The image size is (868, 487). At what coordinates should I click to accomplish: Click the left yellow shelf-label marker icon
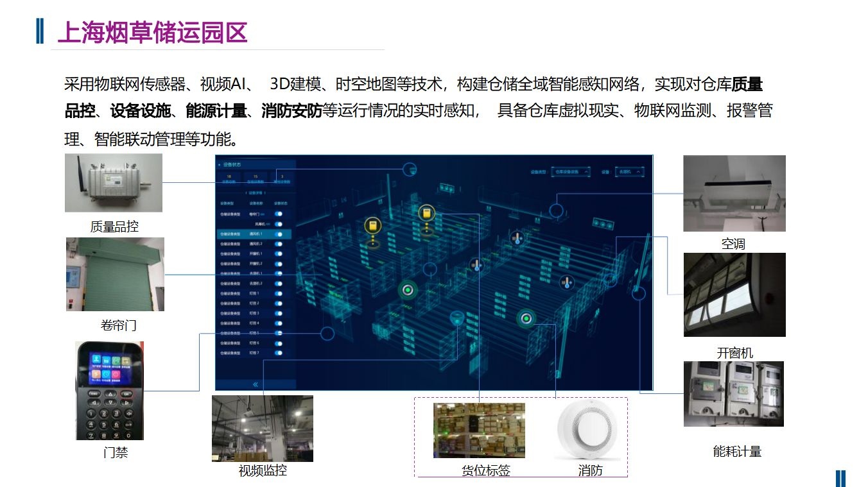[373, 225]
